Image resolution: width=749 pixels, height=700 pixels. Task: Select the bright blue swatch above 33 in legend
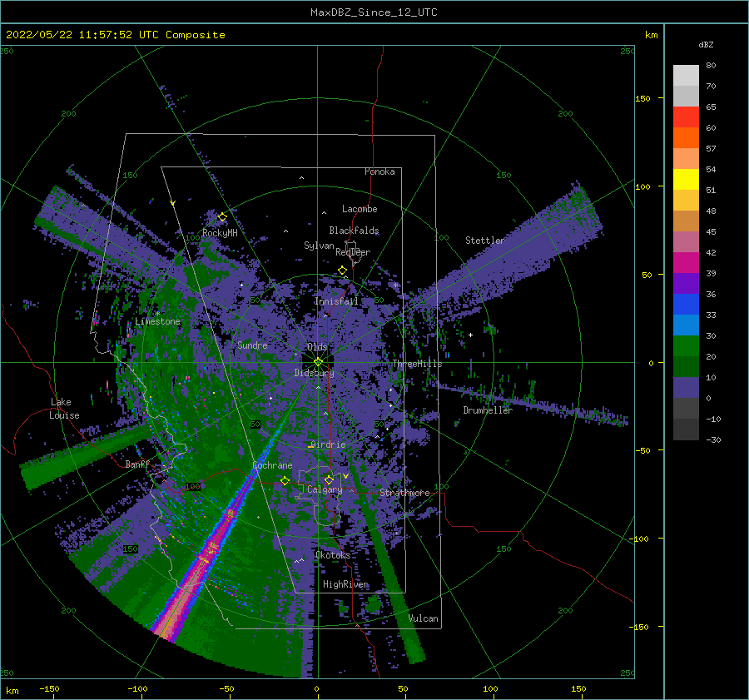click(x=686, y=305)
